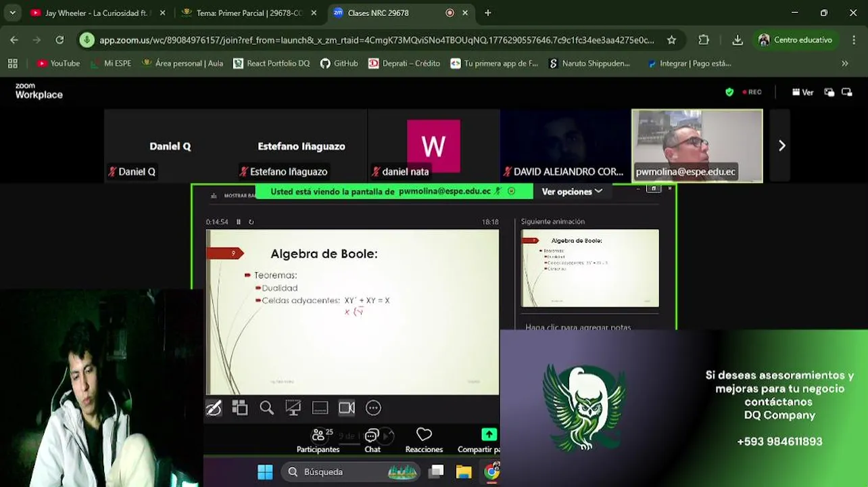This screenshot has width=868, height=487.
Task: Select pwmolina@espe.edu.ec video tile
Action: (x=697, y=145)
